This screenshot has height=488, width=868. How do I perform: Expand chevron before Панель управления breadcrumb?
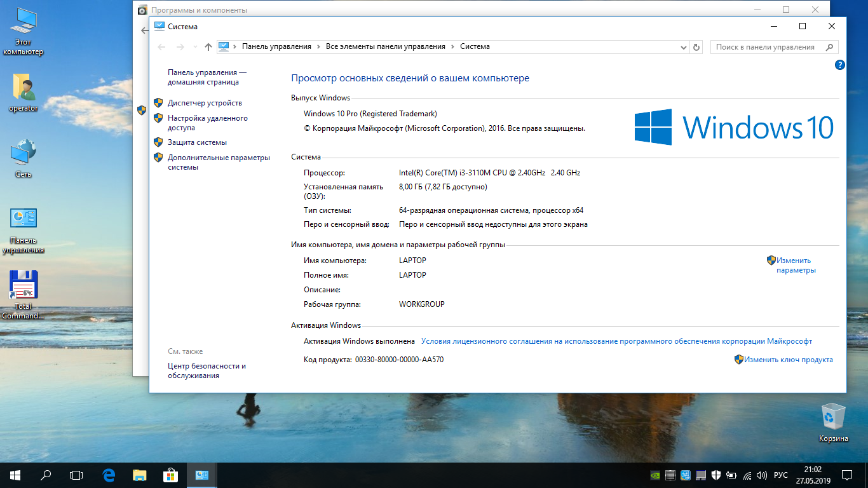[235, 46]
